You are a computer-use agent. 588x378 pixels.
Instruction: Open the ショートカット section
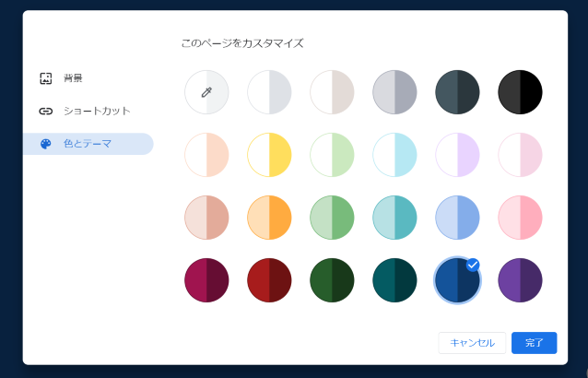[96, 111]
